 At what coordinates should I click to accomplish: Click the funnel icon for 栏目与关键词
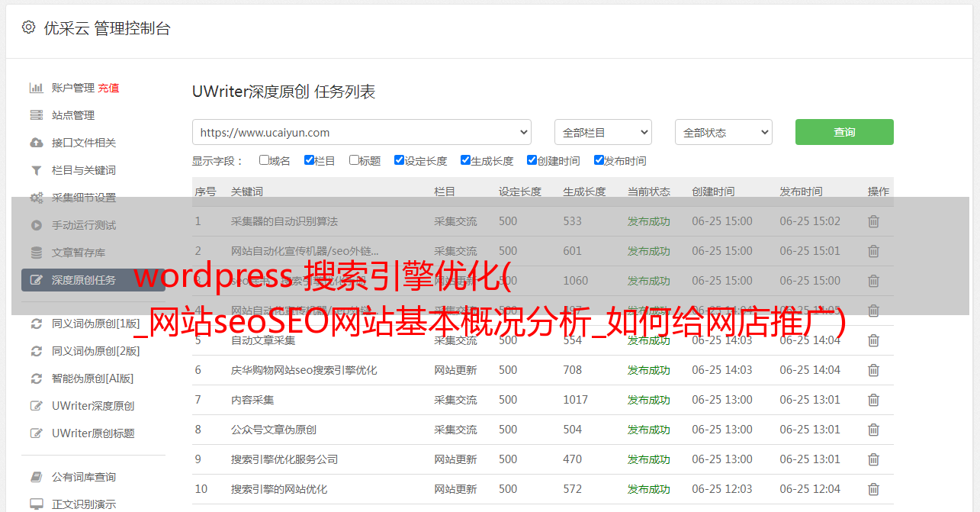36,170
